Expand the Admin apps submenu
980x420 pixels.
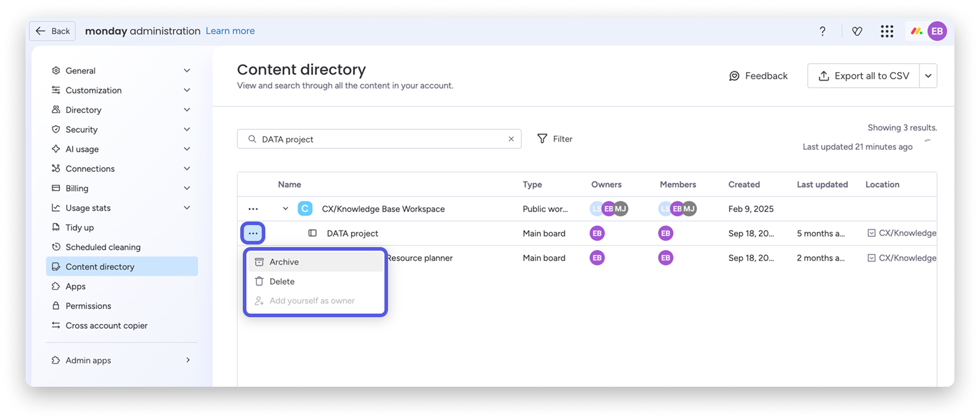188,360
